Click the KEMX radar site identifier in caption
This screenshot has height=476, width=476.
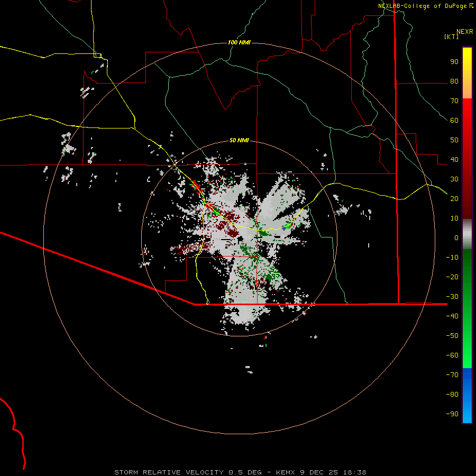(286, 472)
